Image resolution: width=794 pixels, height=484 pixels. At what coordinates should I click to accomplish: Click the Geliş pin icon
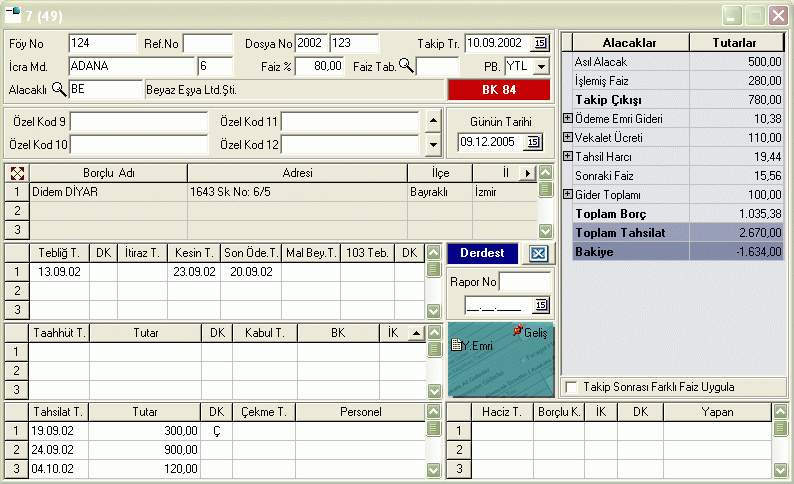click(518, 331)
